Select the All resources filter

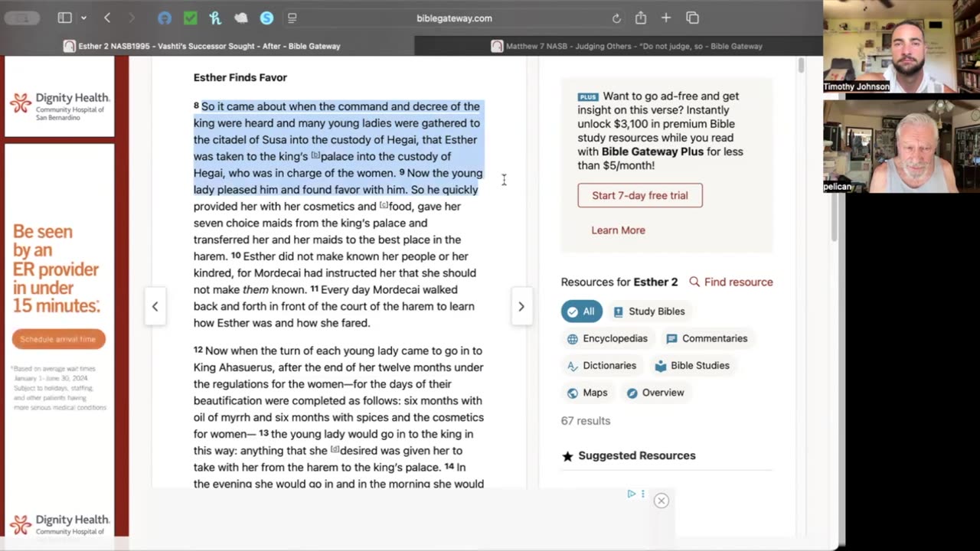pyautogui.click(x=582, y=311)
